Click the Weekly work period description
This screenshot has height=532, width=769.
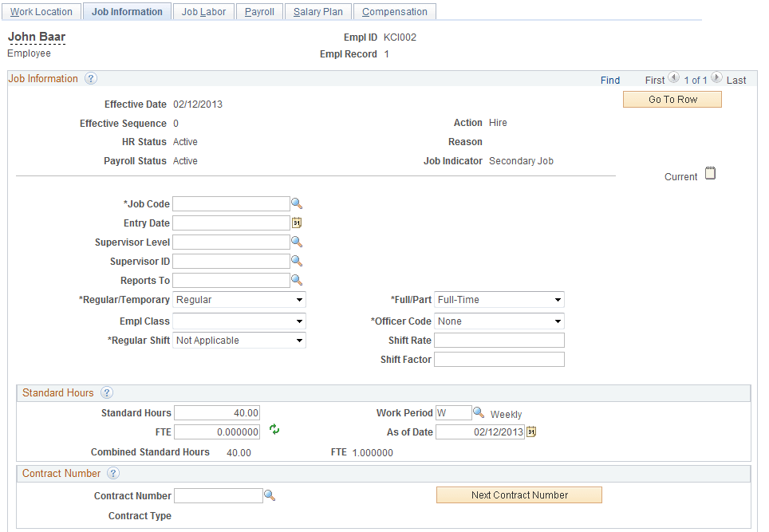point(506,414)
